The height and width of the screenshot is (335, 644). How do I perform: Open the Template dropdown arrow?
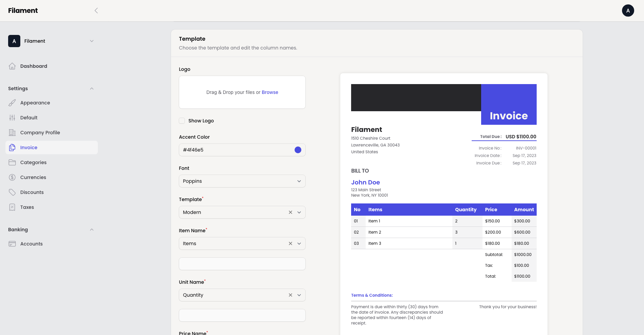[299, 212]
